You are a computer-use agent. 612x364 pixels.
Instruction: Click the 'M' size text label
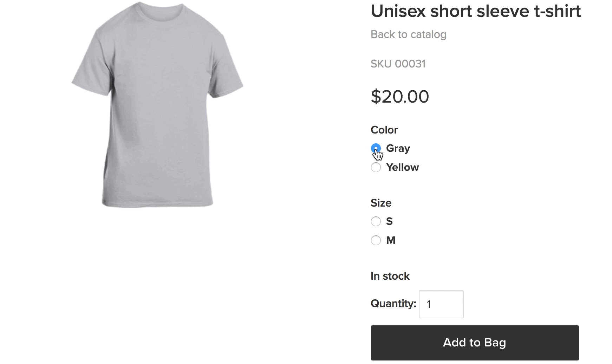coord(391,240)
